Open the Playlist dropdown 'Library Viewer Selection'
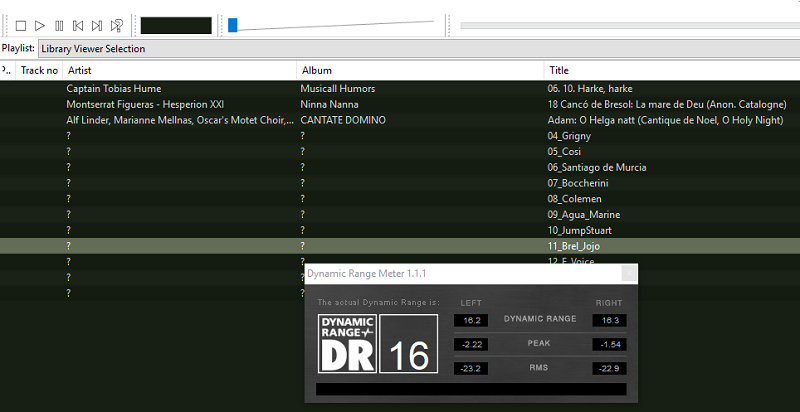800x412 pixels. tap(419, 49)
